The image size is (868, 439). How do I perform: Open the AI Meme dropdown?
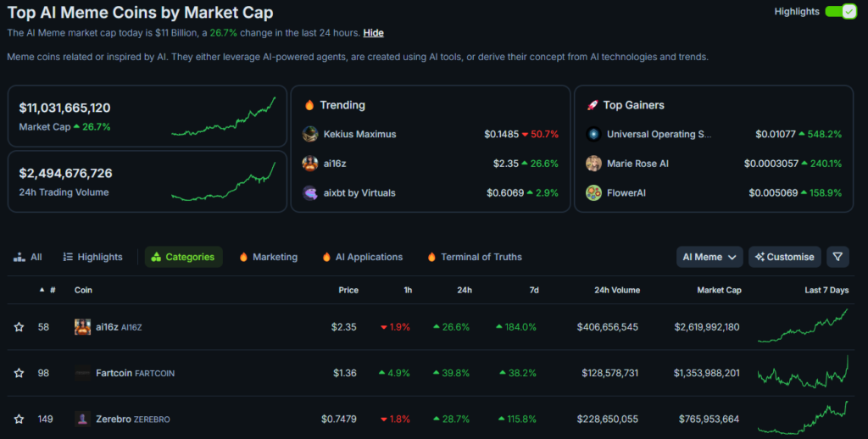click(x=709, y=257)
